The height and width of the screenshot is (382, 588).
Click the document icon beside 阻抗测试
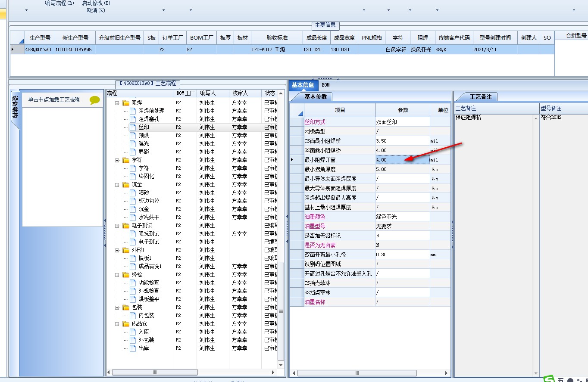(x=133, y=234)
